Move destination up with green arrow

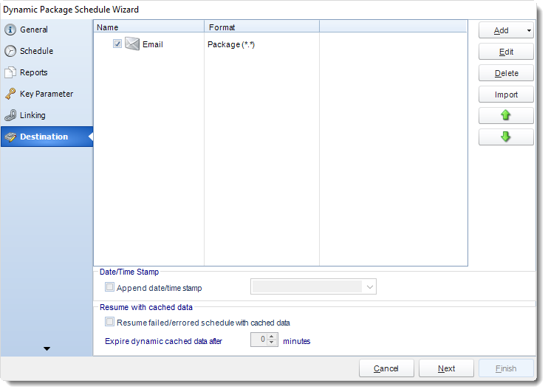506,115
